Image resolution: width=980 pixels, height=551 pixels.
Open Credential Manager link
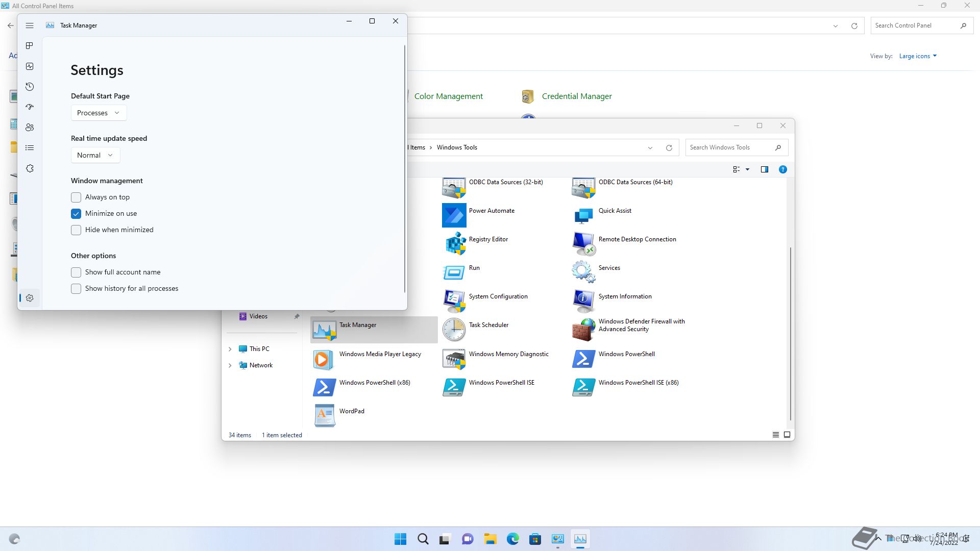tap(577, 96)
